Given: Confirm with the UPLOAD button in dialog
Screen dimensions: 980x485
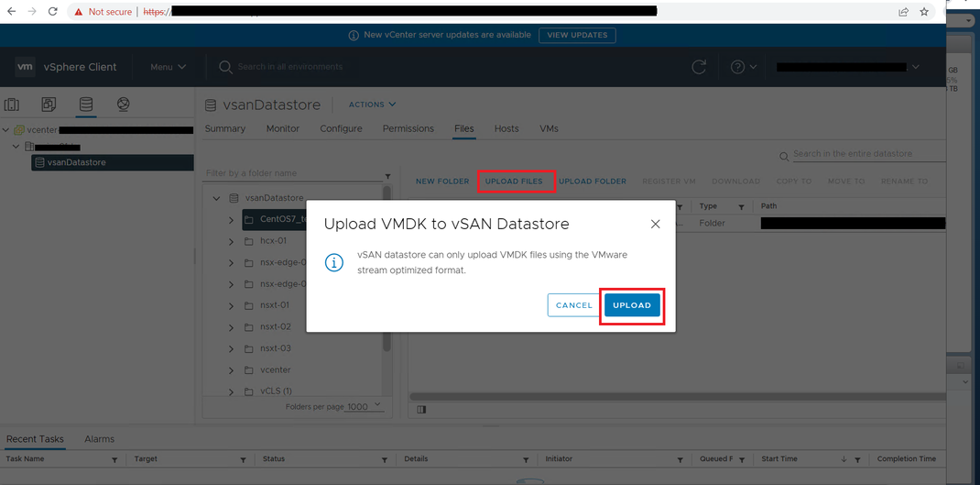Looking at the screenshot, I should pyautogui.click(x=632, y=305).
